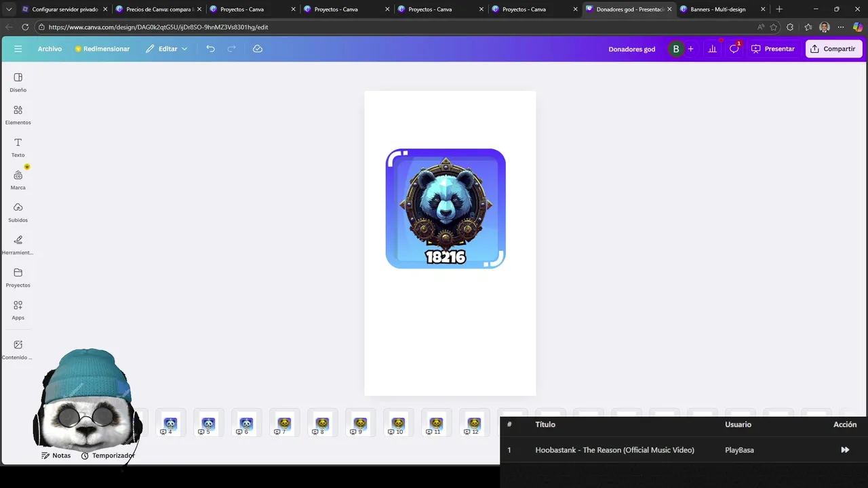Image resolution: width=868 pixels, height=488 pixels.
Task: Select page 6 thumbnail
Action: (x=246, y=424)
